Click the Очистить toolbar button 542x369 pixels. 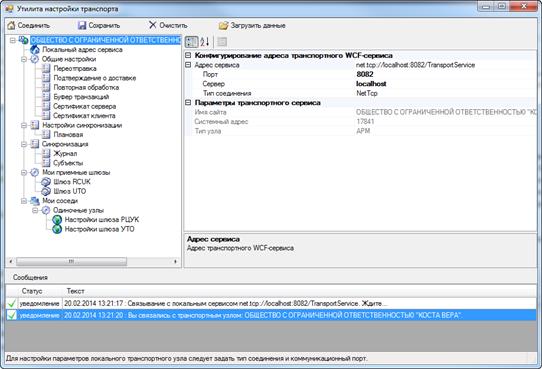168,25
